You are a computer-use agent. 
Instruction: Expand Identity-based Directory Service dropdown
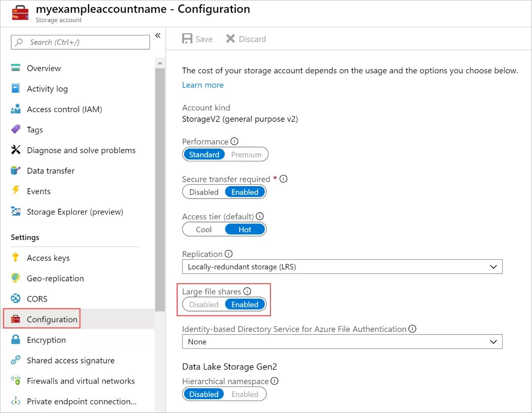tap(342, 342)
